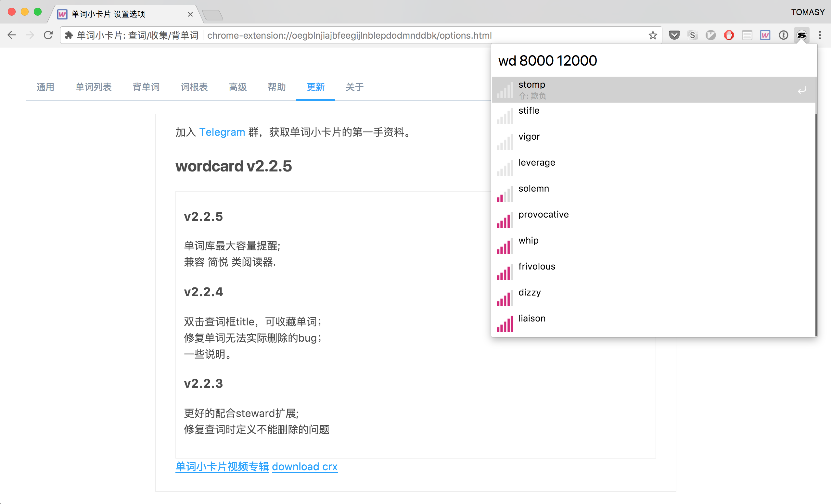Select the word provocative in results
831x504 pixels.
pyautogui.click(x=543, y=215)
